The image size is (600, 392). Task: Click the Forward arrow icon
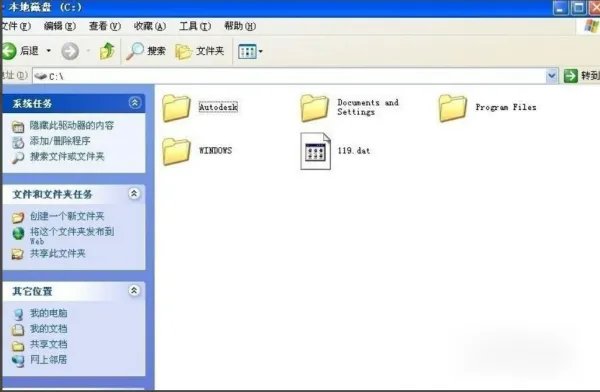point(70,51)
